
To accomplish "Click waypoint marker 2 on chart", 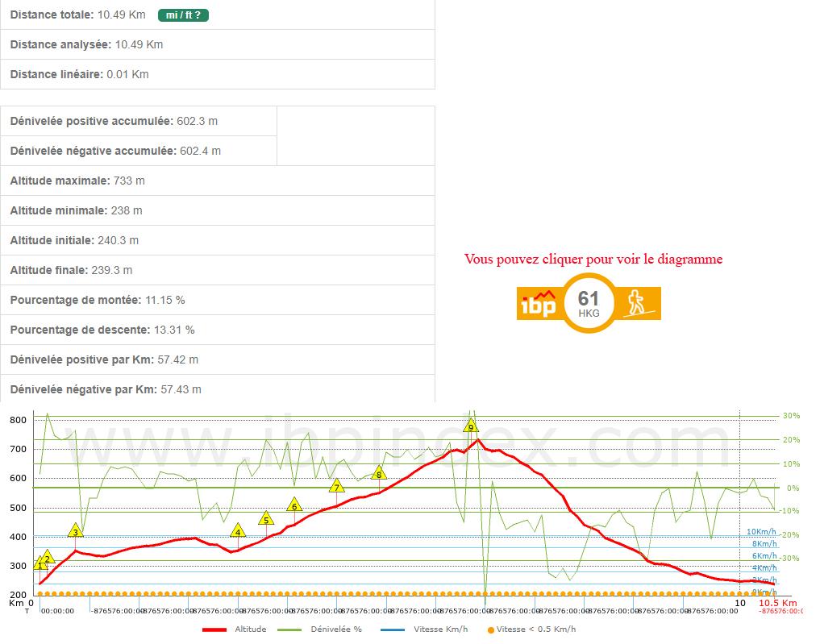I will [48, 558].
